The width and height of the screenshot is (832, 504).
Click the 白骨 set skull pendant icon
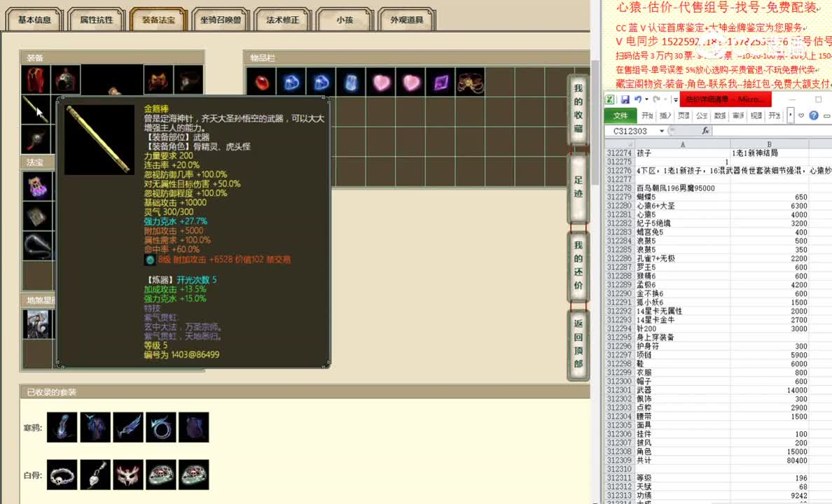click(95, 475)
